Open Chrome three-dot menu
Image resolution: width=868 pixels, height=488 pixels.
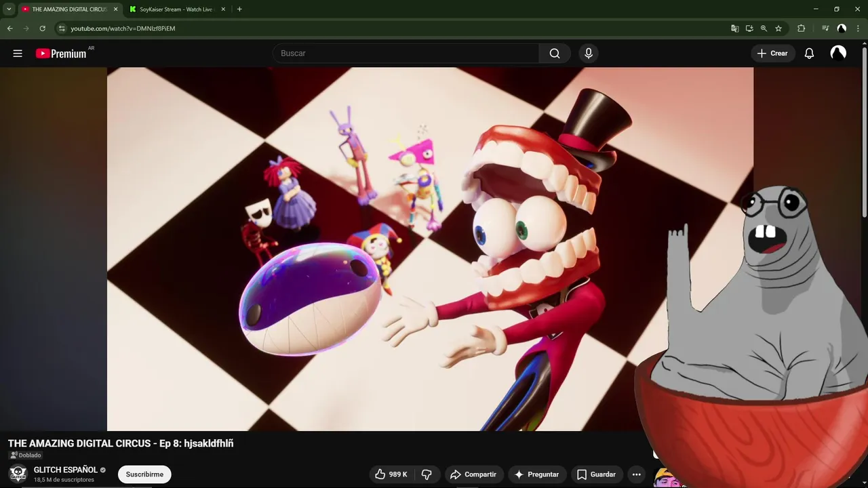[x=858, y=28]
